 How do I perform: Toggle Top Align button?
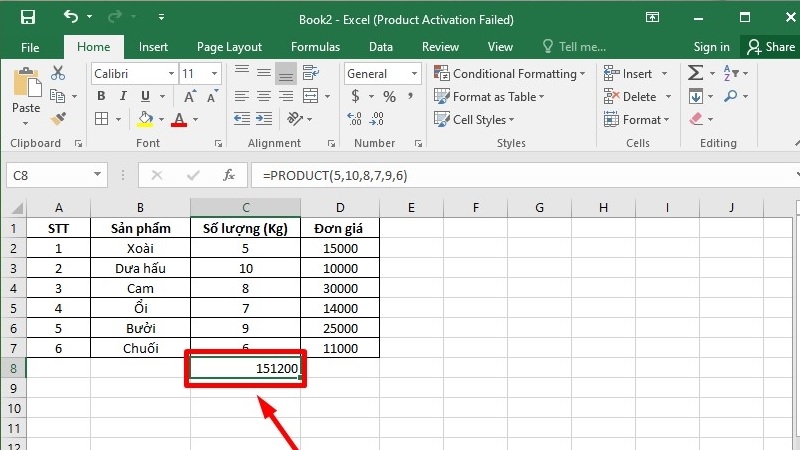point(242,72)
